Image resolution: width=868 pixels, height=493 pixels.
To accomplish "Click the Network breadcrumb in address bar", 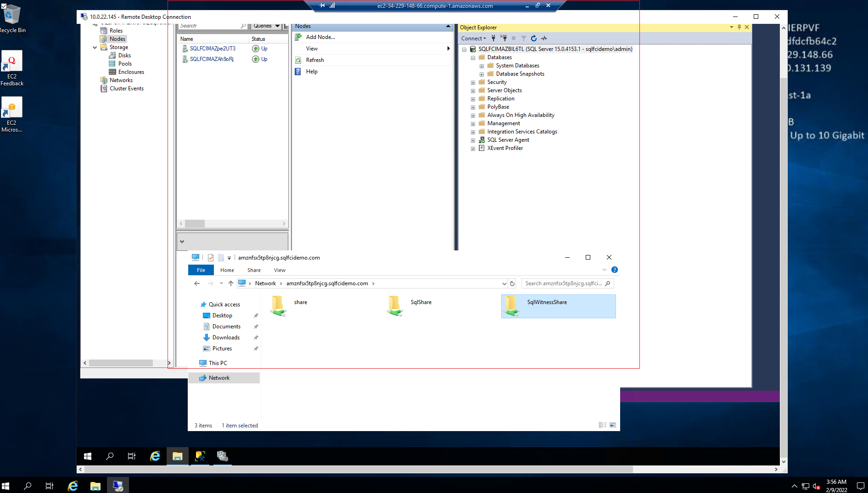I will 265,283.
